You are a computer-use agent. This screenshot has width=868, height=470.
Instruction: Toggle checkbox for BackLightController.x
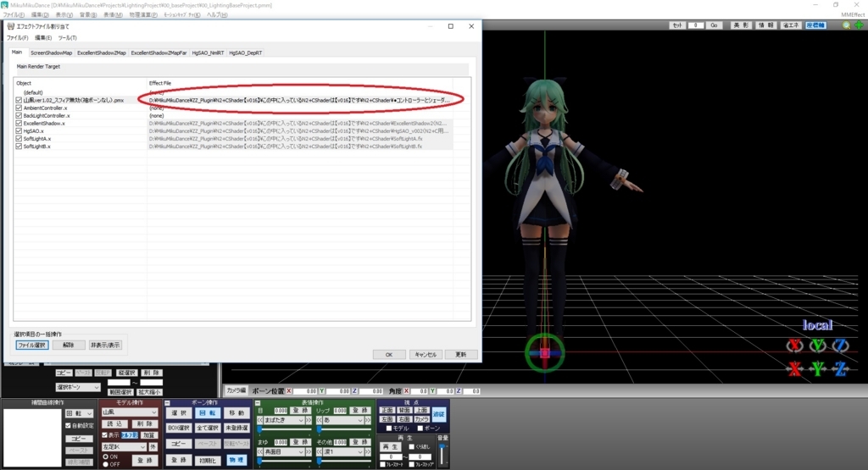click(x=19, y=115)
